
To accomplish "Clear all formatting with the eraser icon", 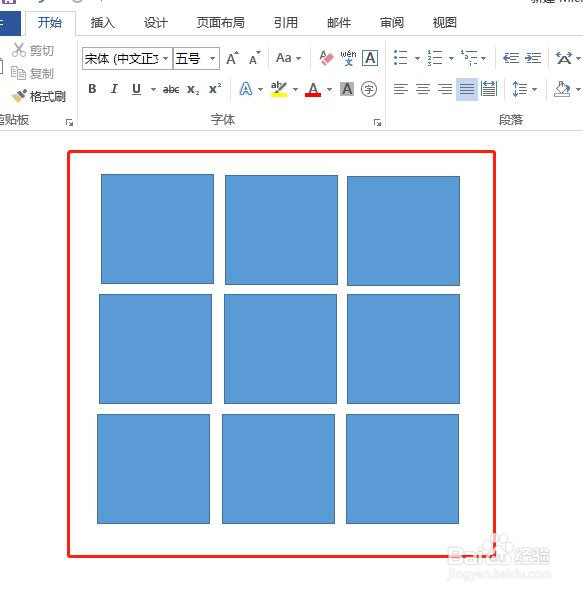I will 326,58.
